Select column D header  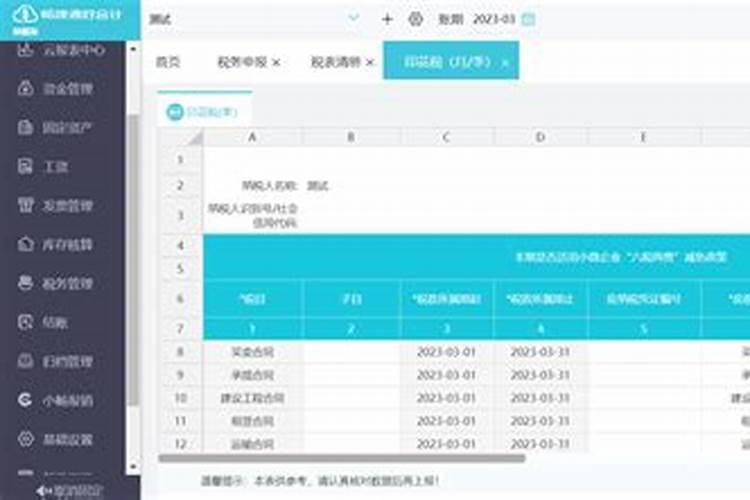tap(540, 137)
